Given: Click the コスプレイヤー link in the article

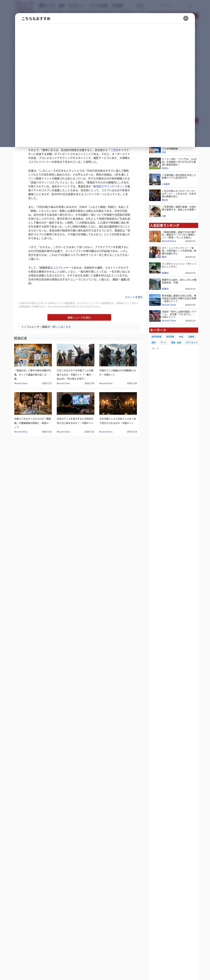Looking at the screenshot, I should point(62,268).
